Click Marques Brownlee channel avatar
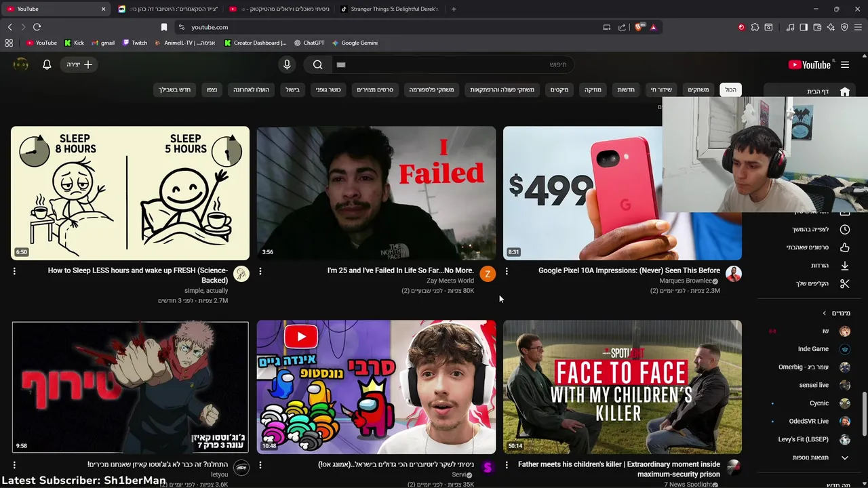The height and width of the screenshot is (488, 868). (733, 274)
